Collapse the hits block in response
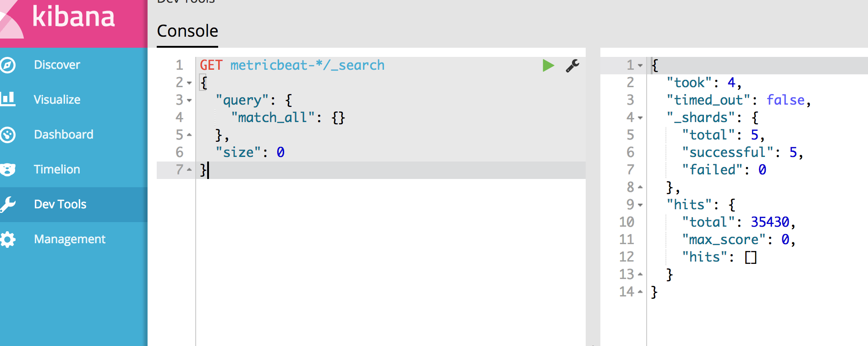This screenshot has width=868, height=346. point(640,205)
